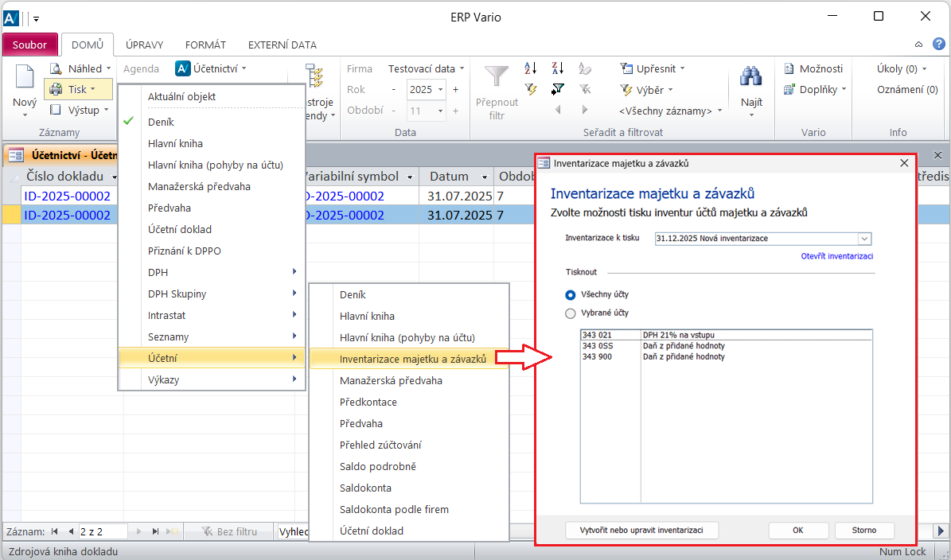951x560 pixels.
Task: Select Saldokonta podle firem in submenu
Action: point(394,509)
